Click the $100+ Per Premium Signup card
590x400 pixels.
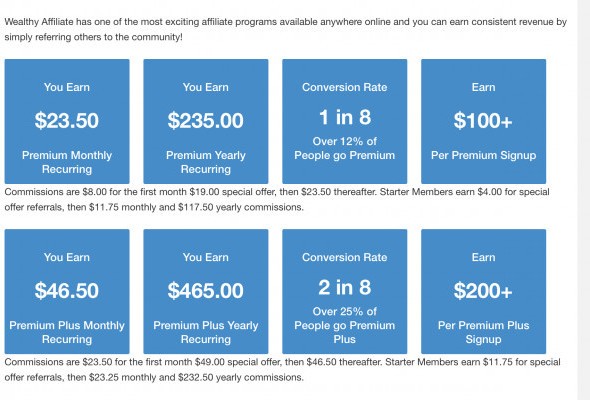click(x=484, y=121)
